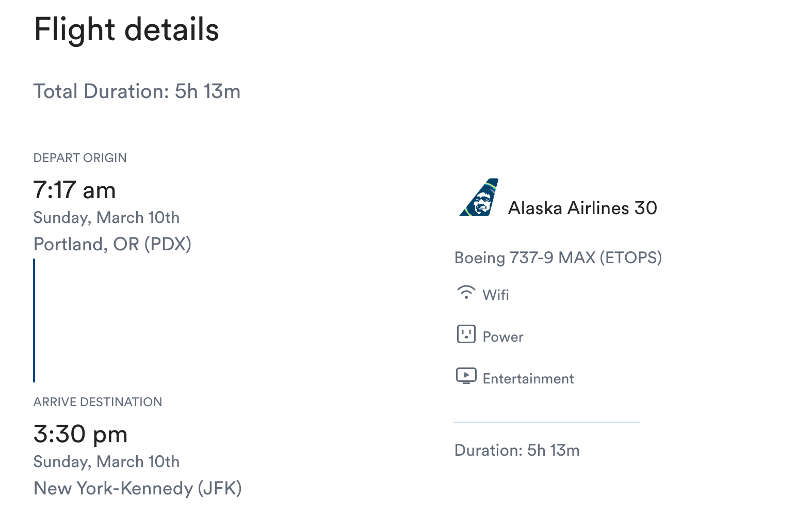Click the Power amenity label
This screenshot has height=513, width=812.
502,337
